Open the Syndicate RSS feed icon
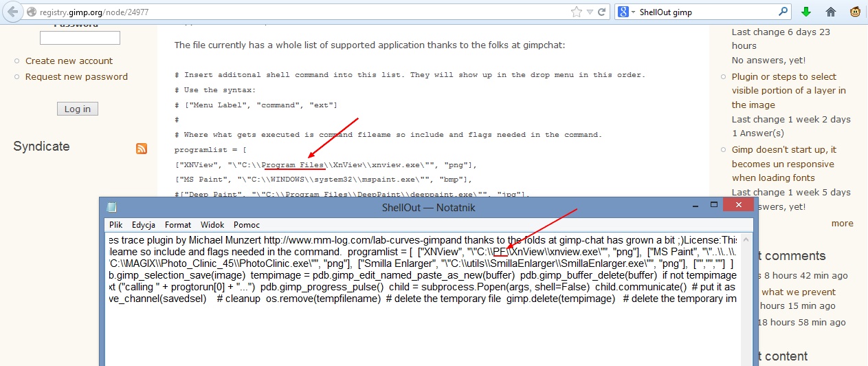Viewport: 868px width, 366px height. click(142, 148)
